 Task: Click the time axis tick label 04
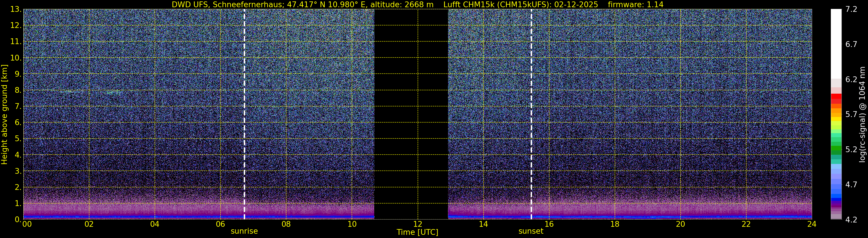[155, 224]
